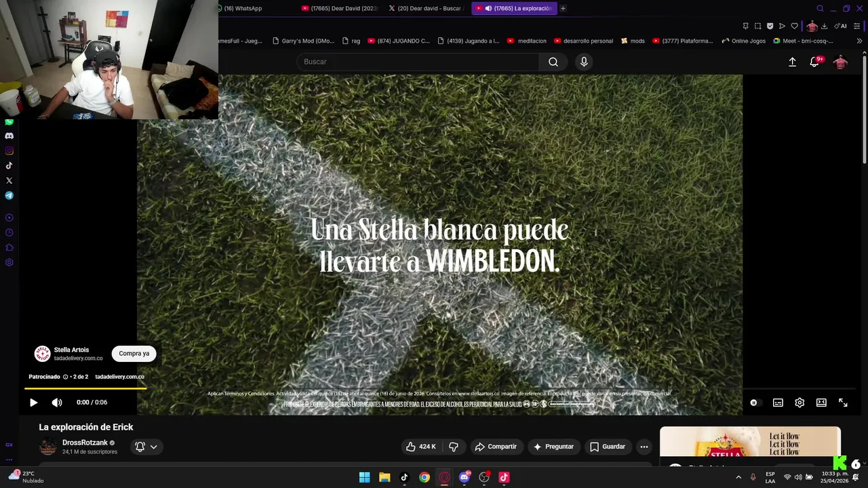This screenshot has height=488, width=868.
Task: Like the video showing 424 K
Action: click(x=420, y=447)
